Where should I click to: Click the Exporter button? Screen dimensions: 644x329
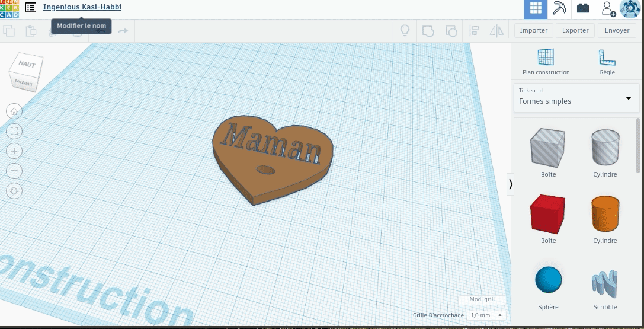point(575,31)
